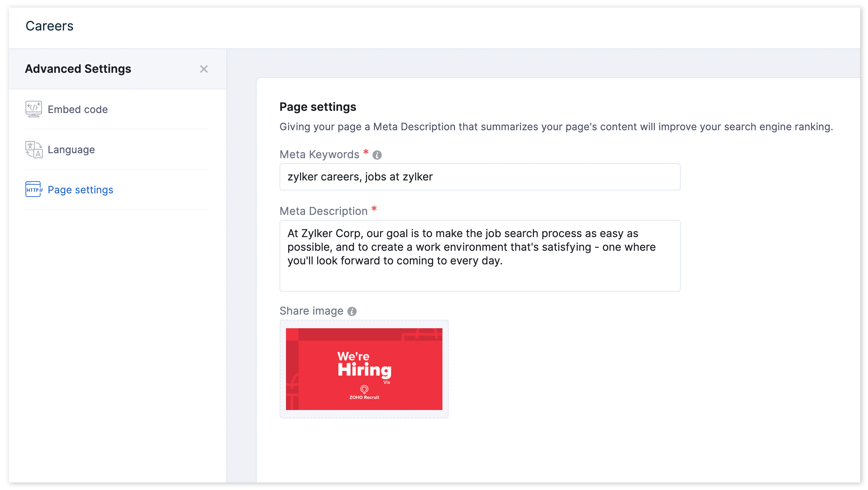
Task: Click the Embed code monitor icon
Action: click(x=33, y=109)
